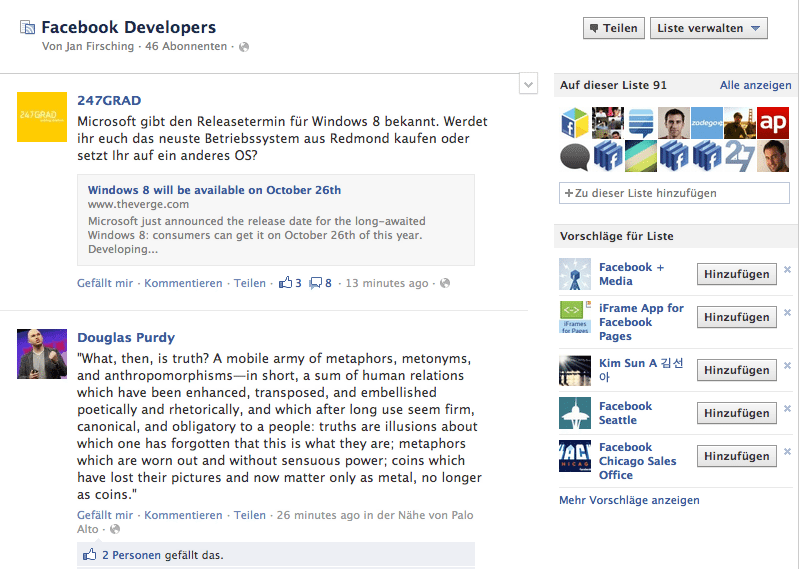Open the green diagonal stripes member thumbnail
Viewport: 805px width, 569px height.
(641, 156)
